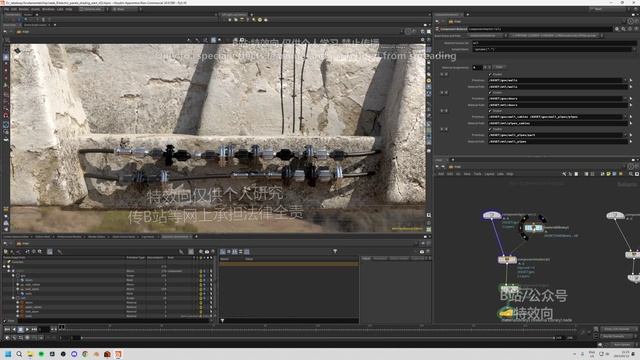Click the Houdini icon in Windows taskbar
640x360 pixels.
click(x=118, y=354)
